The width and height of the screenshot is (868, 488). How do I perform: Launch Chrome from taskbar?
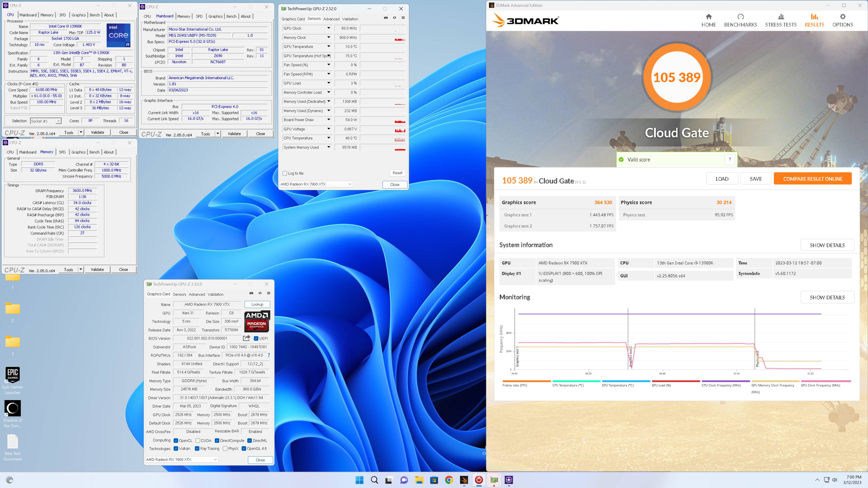tap(449, 480)
